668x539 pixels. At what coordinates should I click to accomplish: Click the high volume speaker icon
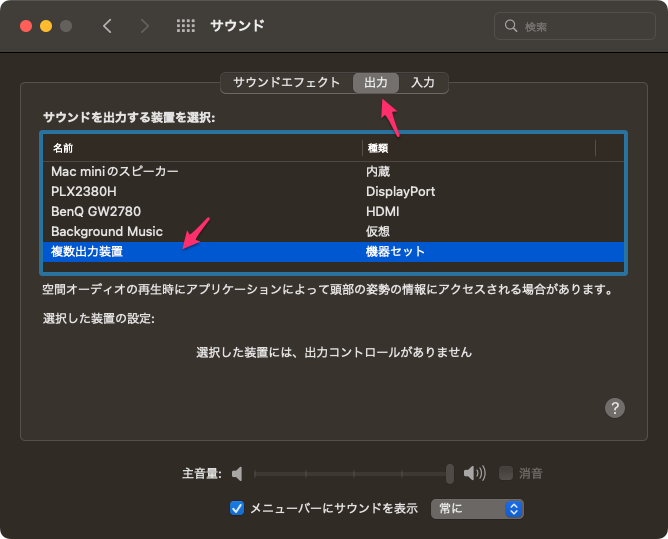tap(474, 473)
